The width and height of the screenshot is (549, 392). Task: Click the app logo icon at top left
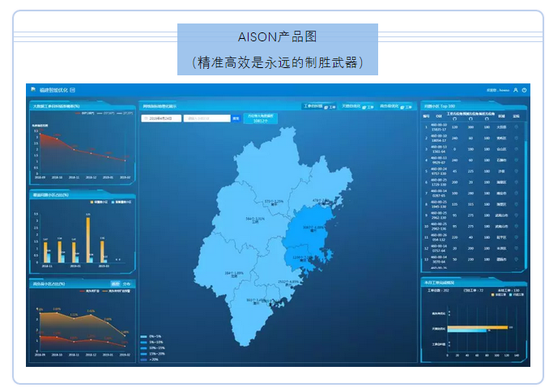tap(32, 89)
